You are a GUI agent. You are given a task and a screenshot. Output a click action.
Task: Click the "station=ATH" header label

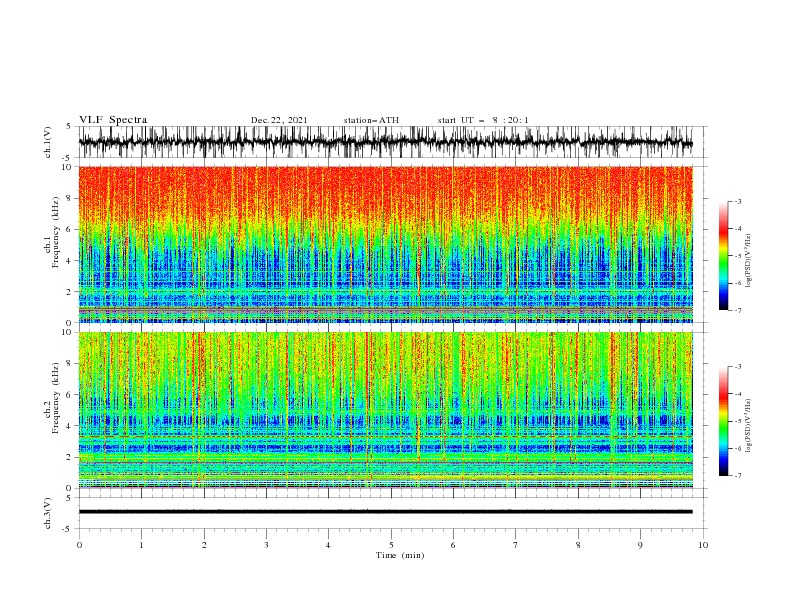click(371, 120)
